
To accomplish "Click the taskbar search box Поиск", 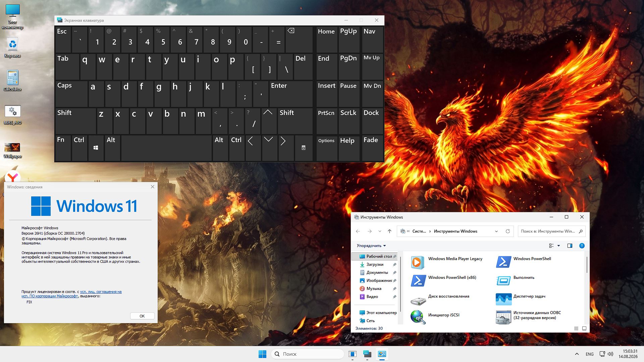I will click(x=307, y=354).
